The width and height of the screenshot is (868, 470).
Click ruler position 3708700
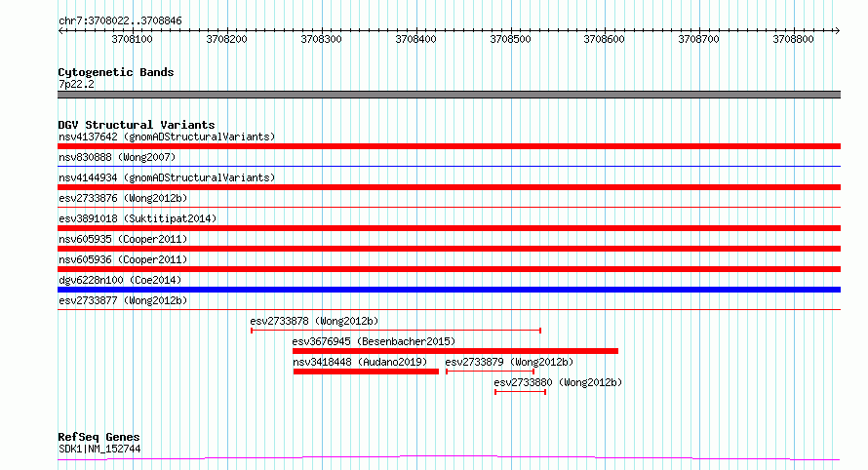coord(698,39)
